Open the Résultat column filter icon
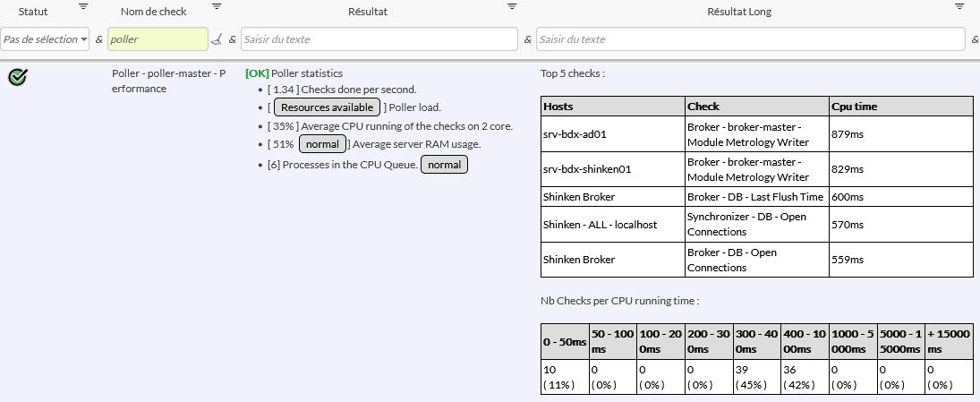 (x=512, y=6)
